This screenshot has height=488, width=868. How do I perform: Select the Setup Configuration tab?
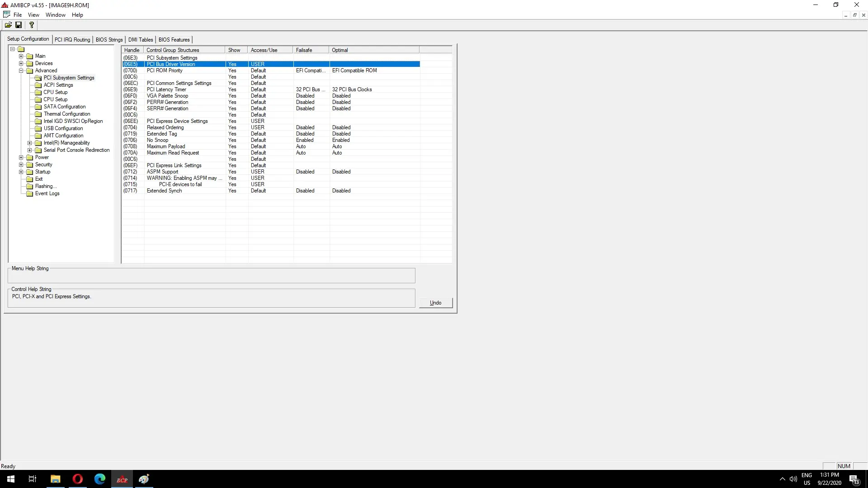point(28,39)
